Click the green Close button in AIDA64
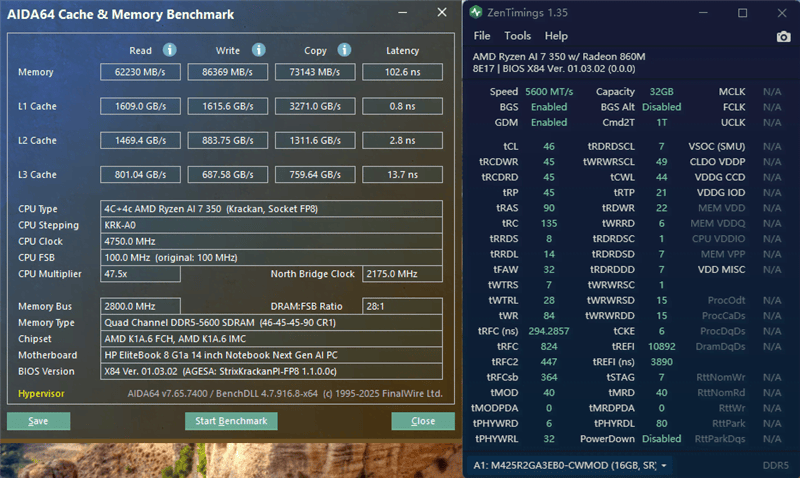The height and width of the screenshot is (478, 800). (422, 421)
